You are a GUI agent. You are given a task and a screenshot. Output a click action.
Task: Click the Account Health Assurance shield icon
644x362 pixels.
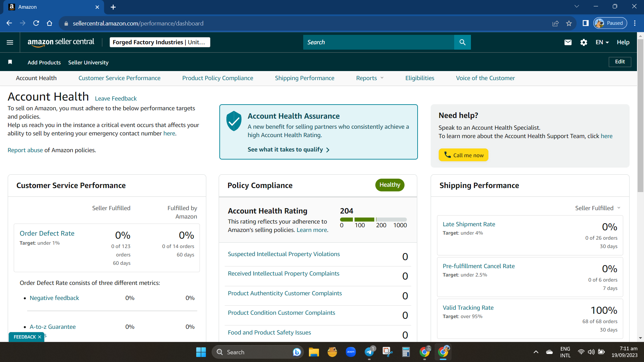(234, 121)
